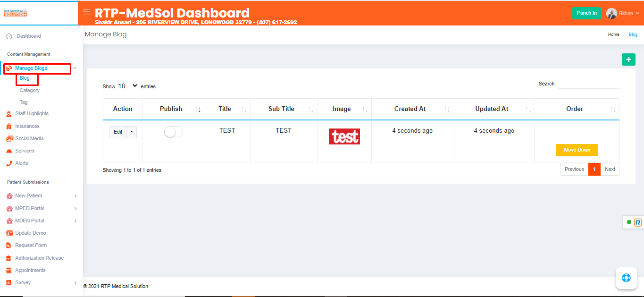Click the Home breadcrumb link
Viewport: 644px width, 297px height.
coord(614,34)
